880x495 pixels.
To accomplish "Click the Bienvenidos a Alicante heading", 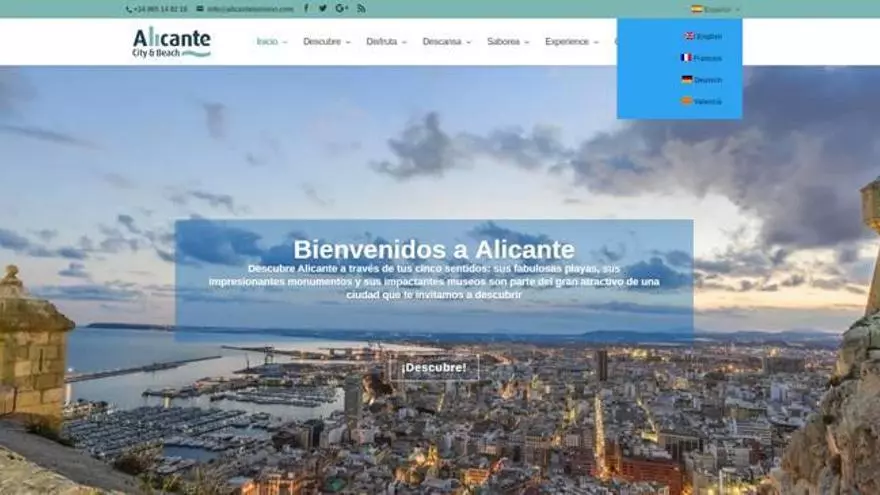I will 433,249.
